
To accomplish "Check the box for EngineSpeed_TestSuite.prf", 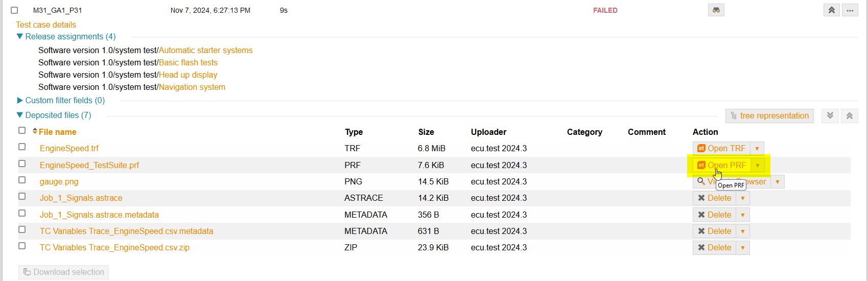I will tap(22, 163).
